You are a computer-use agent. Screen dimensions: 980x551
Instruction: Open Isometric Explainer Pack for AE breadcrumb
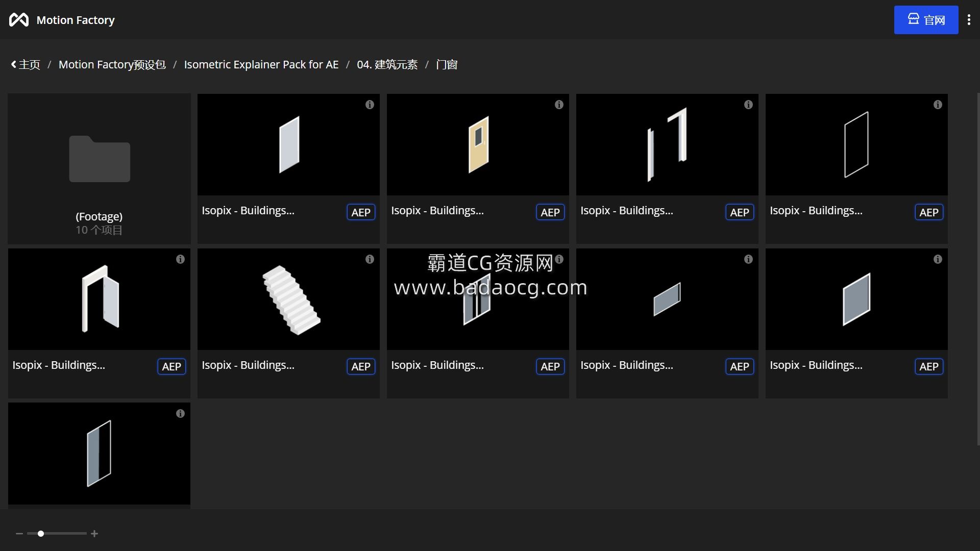tap(261, 65)
